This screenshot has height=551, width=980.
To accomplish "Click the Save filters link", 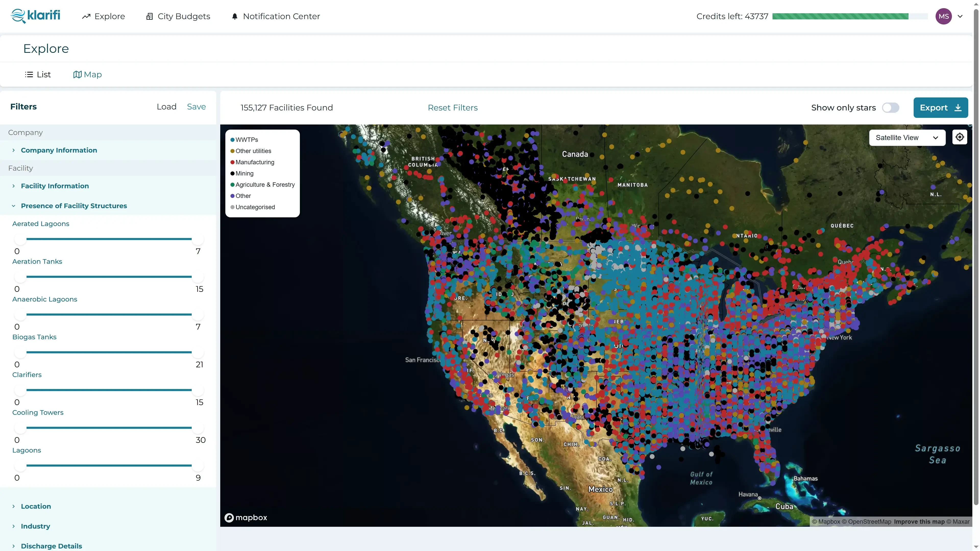I will 196,107.
